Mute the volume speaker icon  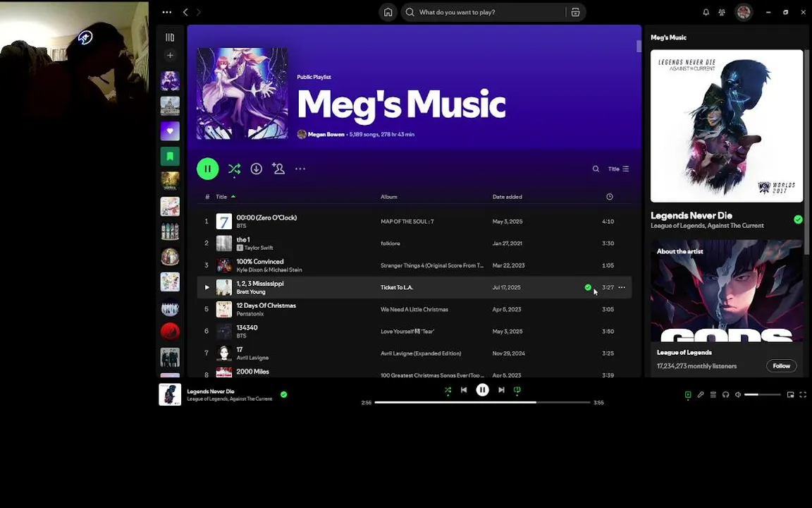coord(738,394)
